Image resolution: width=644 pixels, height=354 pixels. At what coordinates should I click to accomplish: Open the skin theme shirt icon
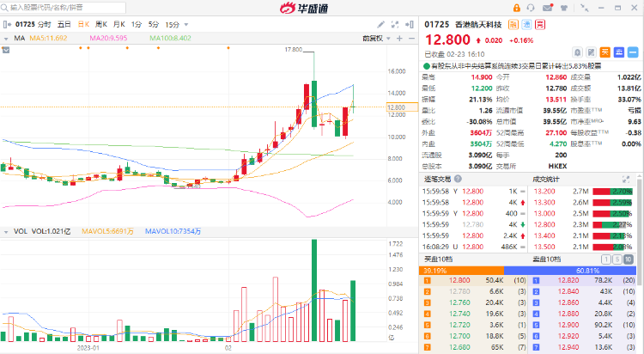(564, 8)
